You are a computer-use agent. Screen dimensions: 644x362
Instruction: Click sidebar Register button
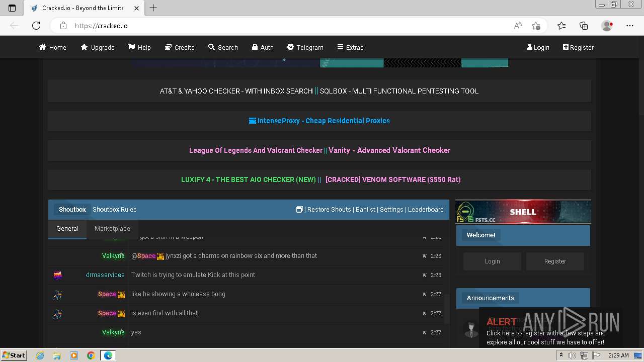click(x=555, y=261)
